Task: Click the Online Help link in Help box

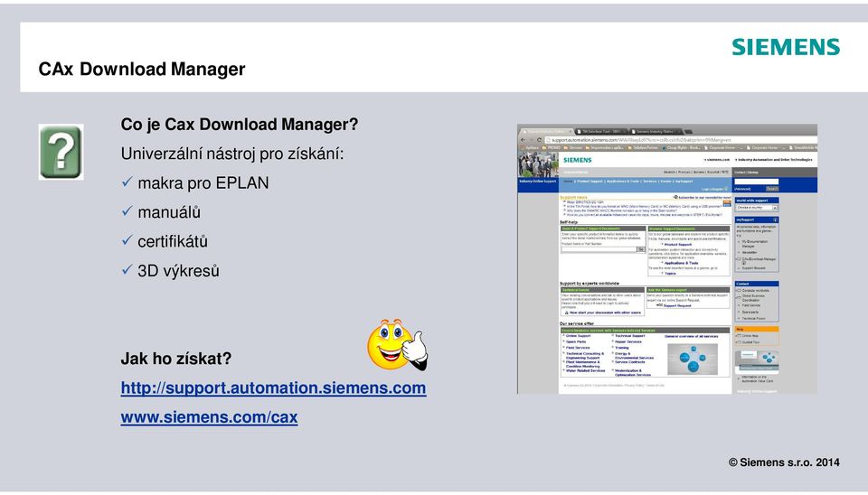Action: point(750,336)
